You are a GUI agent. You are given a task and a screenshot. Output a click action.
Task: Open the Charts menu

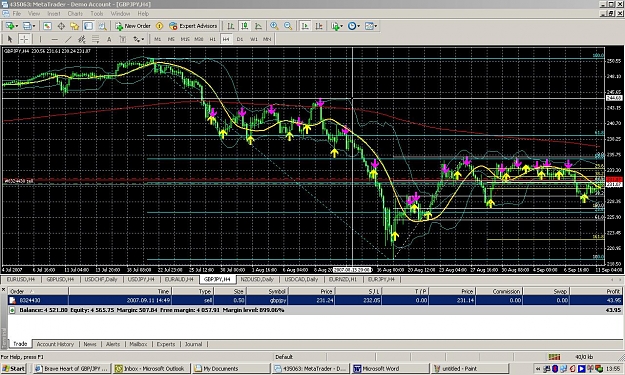[x=75, y=14]
